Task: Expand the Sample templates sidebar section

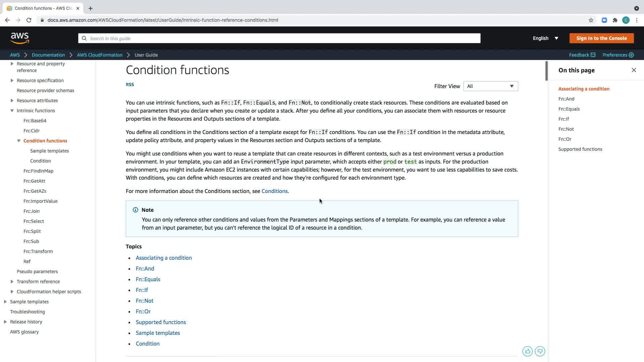Action: click(5, 302)
